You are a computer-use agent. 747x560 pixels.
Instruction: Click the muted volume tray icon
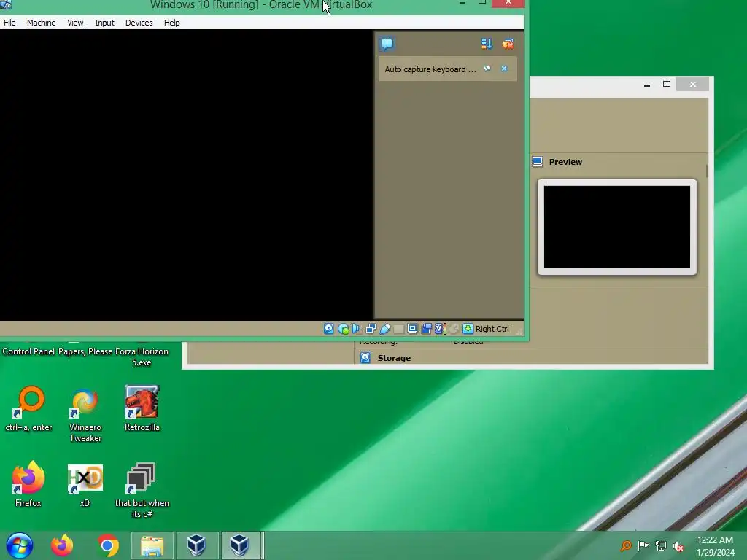[x=678, y=546]
